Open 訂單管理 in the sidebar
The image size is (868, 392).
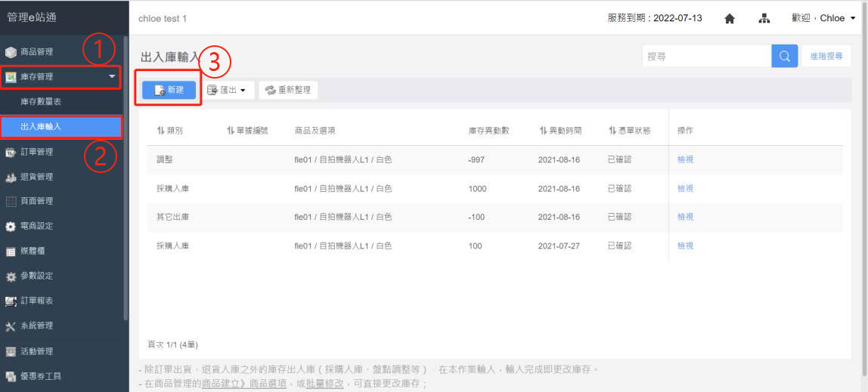[x=36, y=152]
